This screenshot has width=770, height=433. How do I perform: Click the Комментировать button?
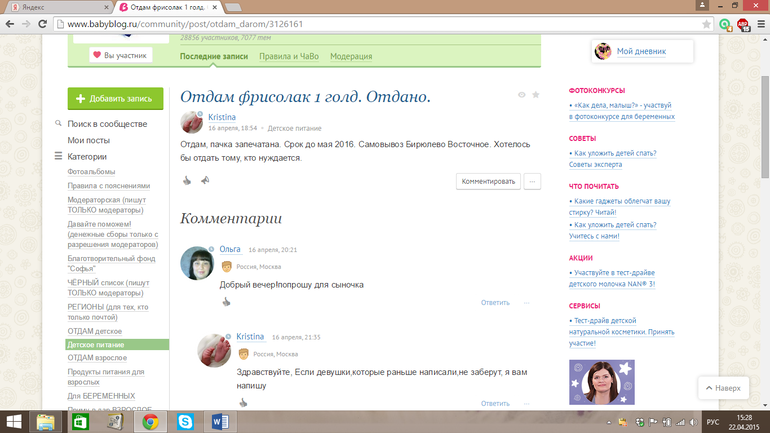click(488, 181)
